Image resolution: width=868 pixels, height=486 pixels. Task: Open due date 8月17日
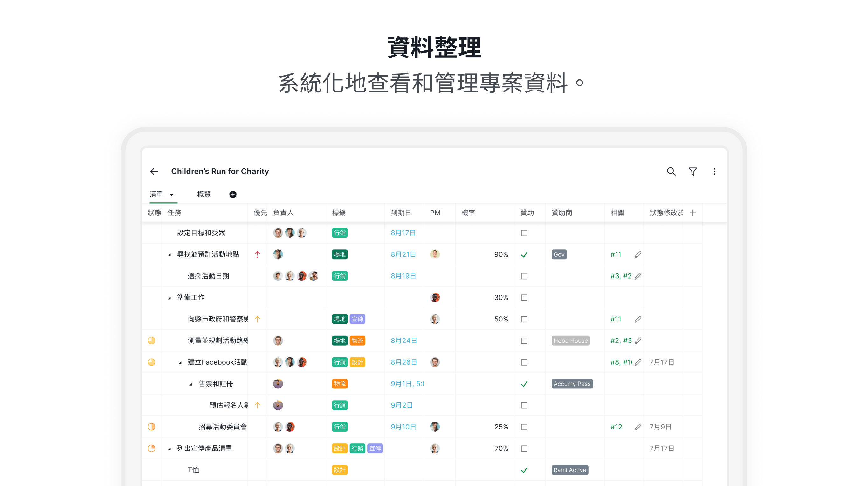click(403, 233)
